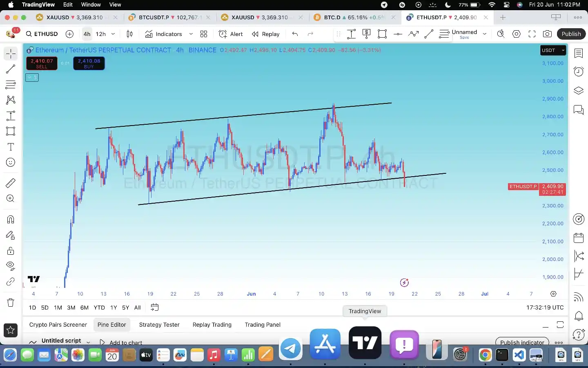Open the candlestick chart type selector
The image size is (588, 368).
tap(129, 34)
